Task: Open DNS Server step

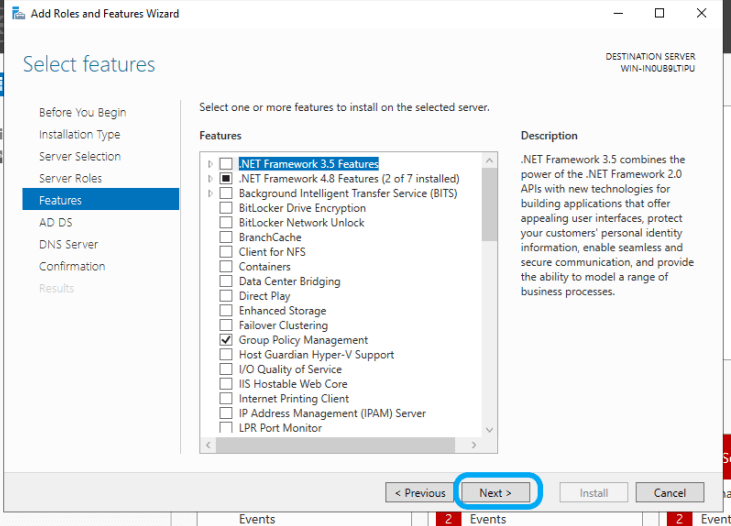Action: click(69, 244)
